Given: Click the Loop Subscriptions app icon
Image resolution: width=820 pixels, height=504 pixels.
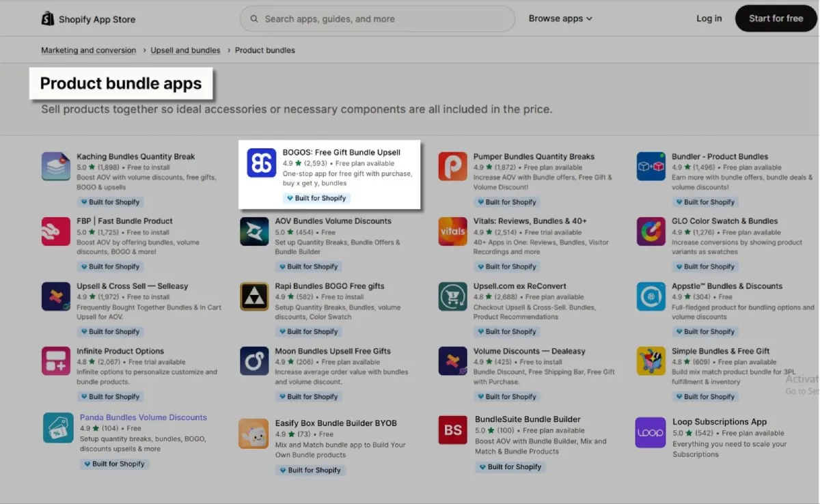Looking at the screenshot, I should (650, 433).
